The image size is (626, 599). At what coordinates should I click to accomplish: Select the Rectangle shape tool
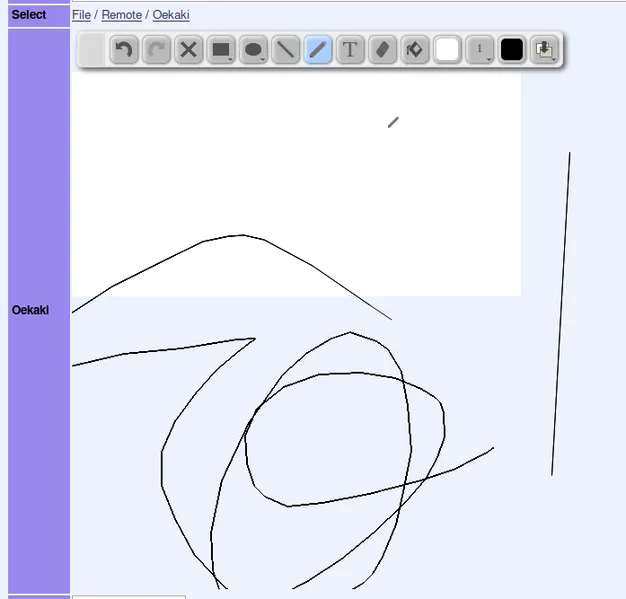(x=221, y=50)
